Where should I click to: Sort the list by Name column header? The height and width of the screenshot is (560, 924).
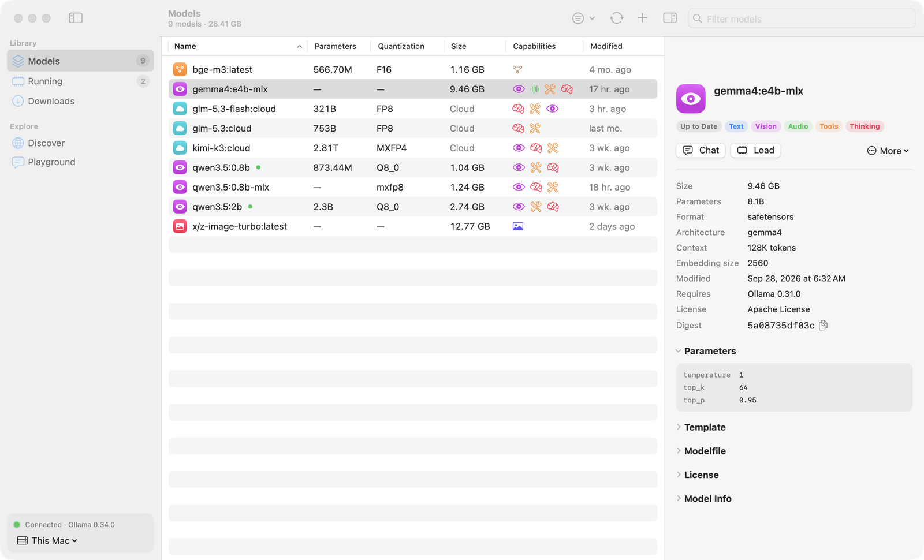(x=238, y=46)
